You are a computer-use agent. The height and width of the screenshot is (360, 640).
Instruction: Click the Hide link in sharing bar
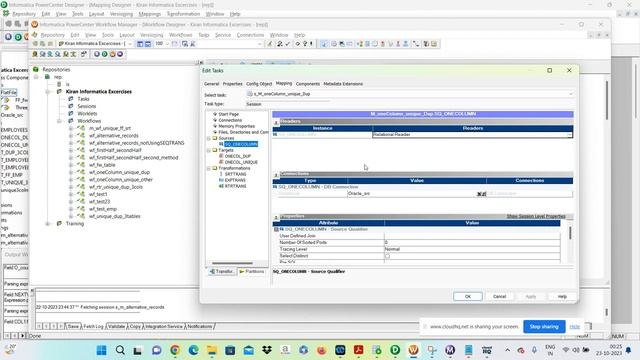[575, 327]
